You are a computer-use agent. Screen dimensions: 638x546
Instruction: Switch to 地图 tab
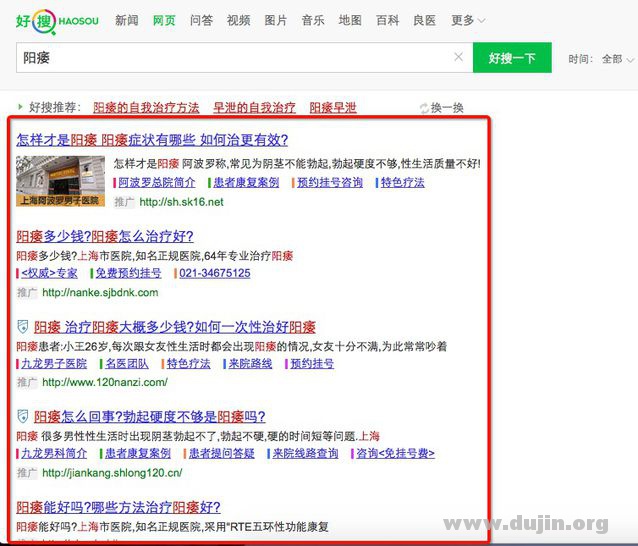click(350, 20)
